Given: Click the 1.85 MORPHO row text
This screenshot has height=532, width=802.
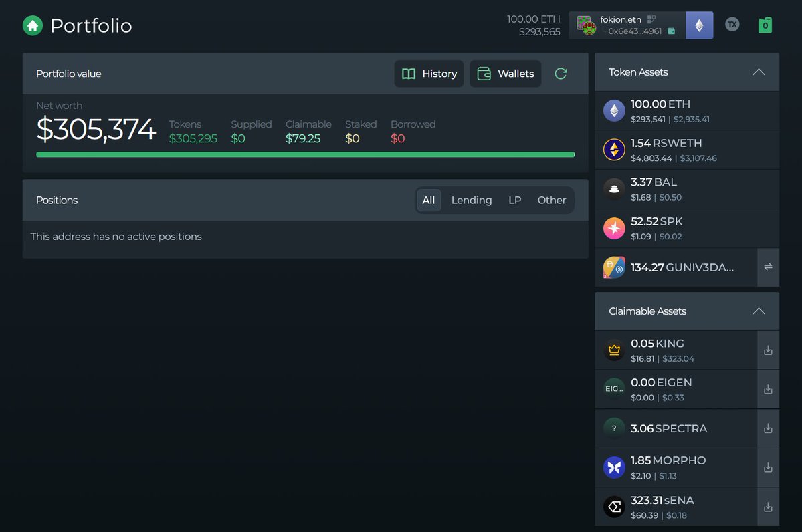Looking at the screenshot, I should pyautogui.click(x=668, y=460).
